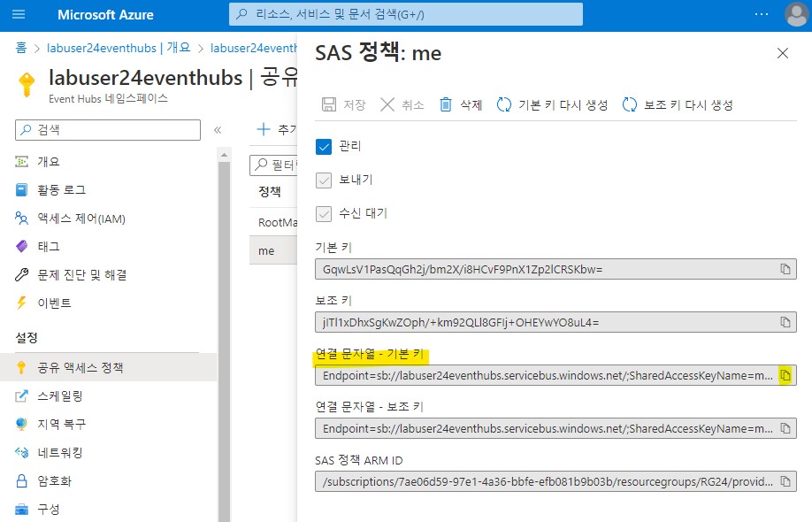Toggle the 수신 대기 checkbox
This screenshot has width=812, height=522.
(324, 214)
